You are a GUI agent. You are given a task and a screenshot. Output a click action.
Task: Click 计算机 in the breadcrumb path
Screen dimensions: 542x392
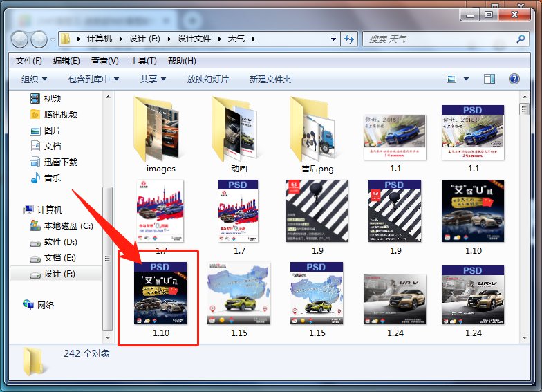point(100,39)
